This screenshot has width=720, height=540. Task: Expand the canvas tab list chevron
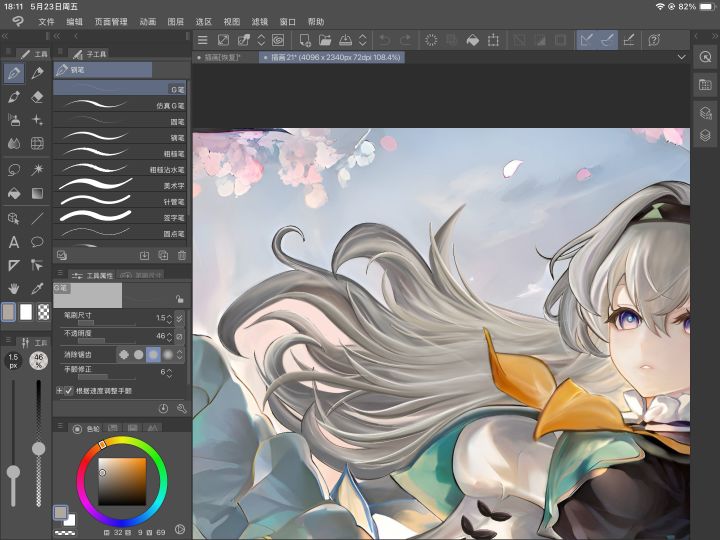pos(681,57)
